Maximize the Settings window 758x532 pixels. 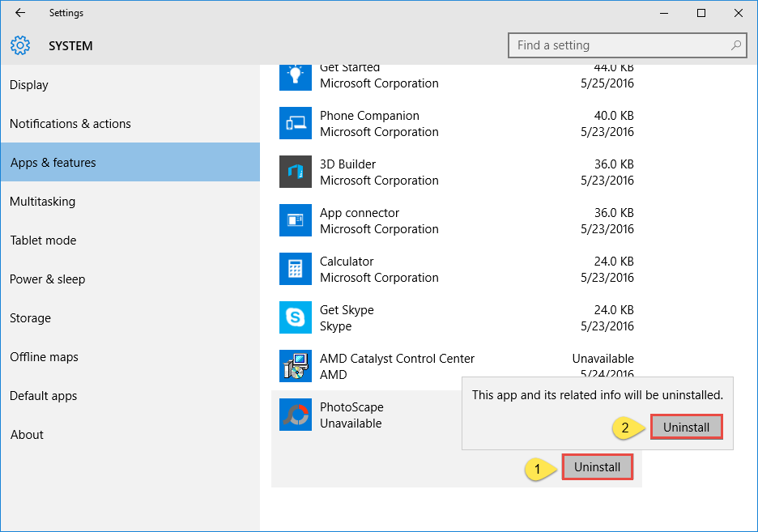701,13
